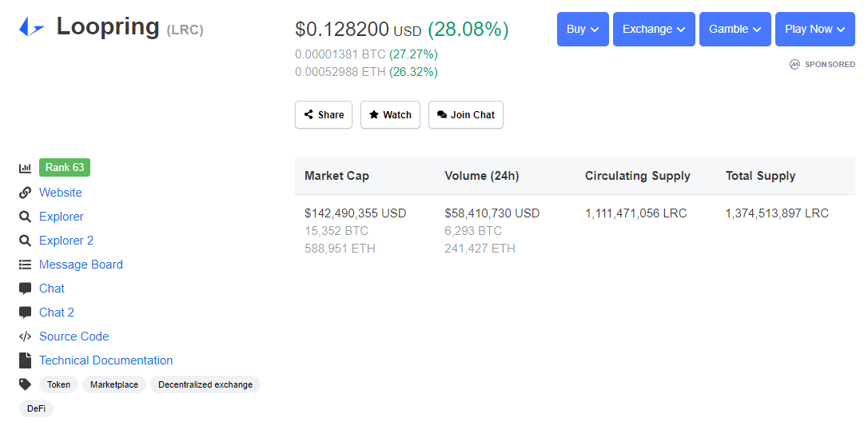
Task: Go to the Message Board link
Action: pyautogui.click(x=81, y=265)
